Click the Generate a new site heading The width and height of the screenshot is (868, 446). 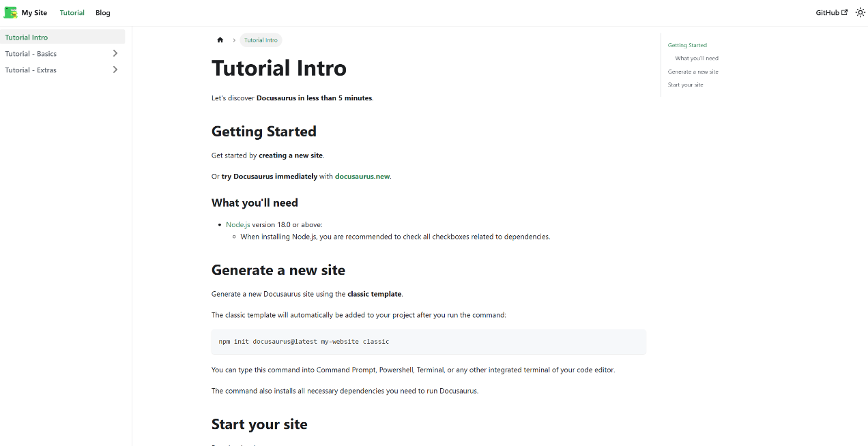278,270
